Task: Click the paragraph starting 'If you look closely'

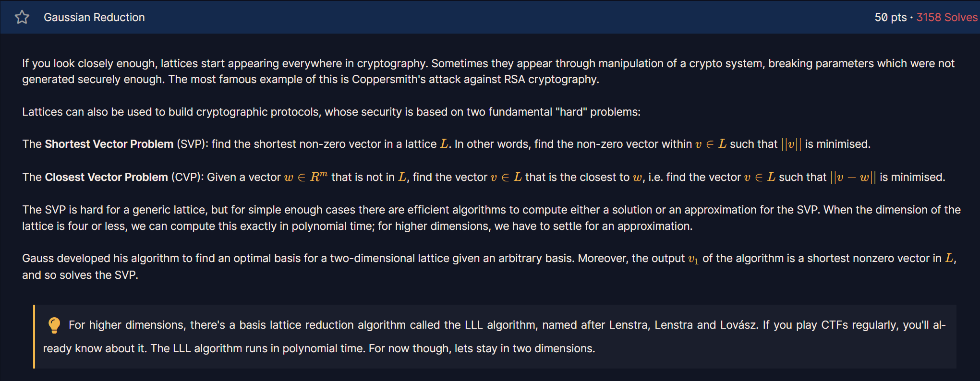Action: pos(488,71)
